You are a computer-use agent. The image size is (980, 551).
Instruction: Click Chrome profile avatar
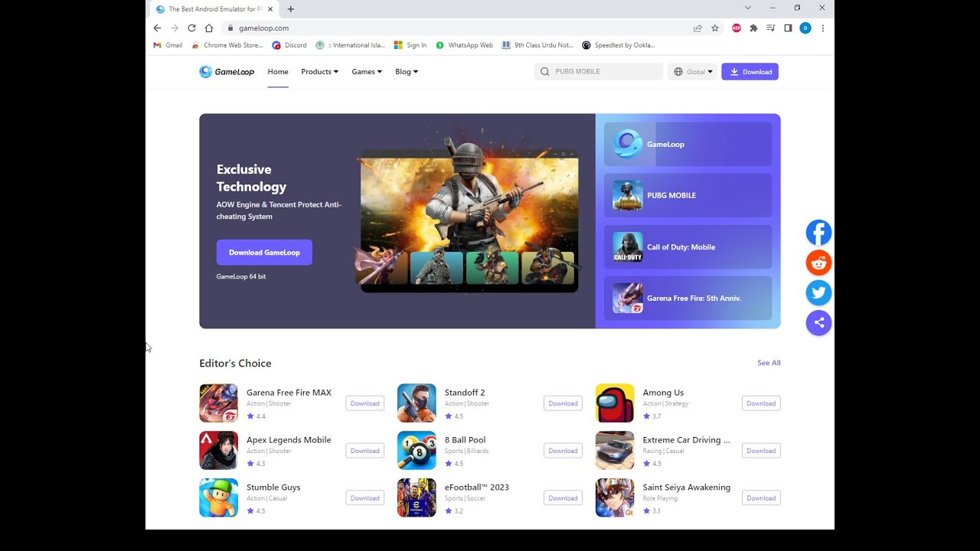click(x=805, y=28)
